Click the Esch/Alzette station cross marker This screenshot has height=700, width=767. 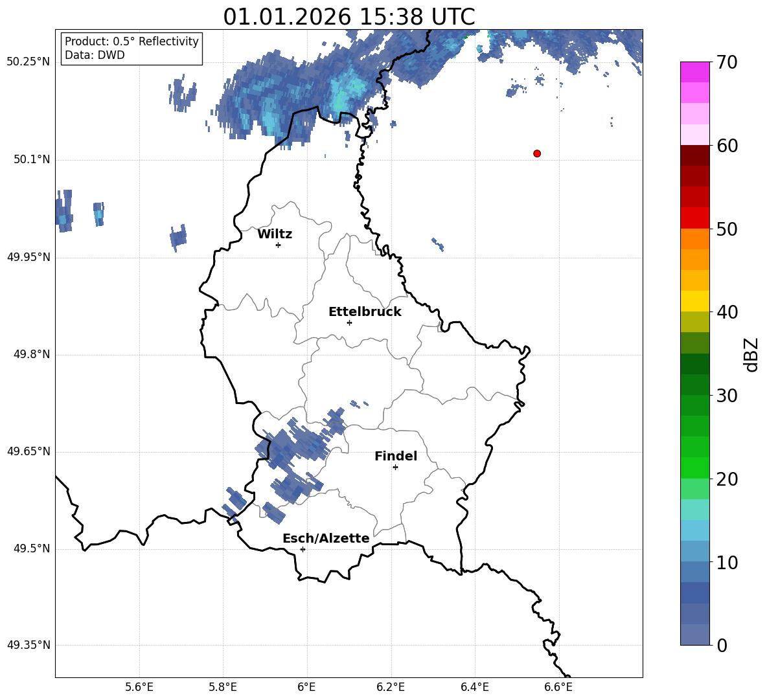click(x=303, y=549)
